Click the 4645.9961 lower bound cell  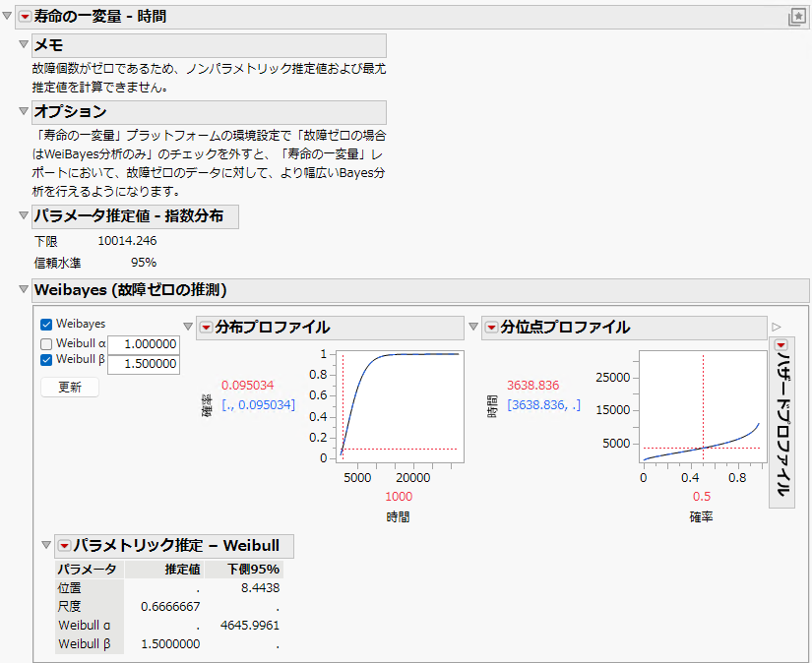(x=250, y=626)
